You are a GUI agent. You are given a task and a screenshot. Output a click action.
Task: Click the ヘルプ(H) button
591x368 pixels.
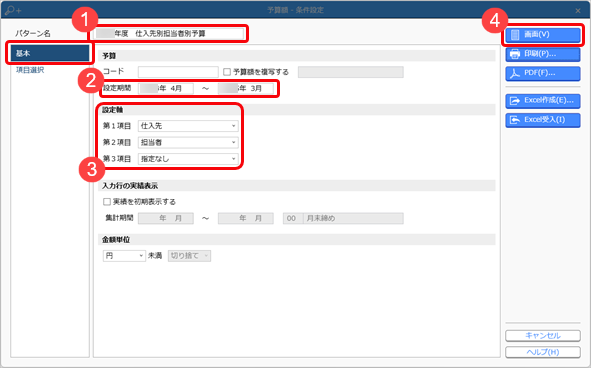[x=543, y=352]
